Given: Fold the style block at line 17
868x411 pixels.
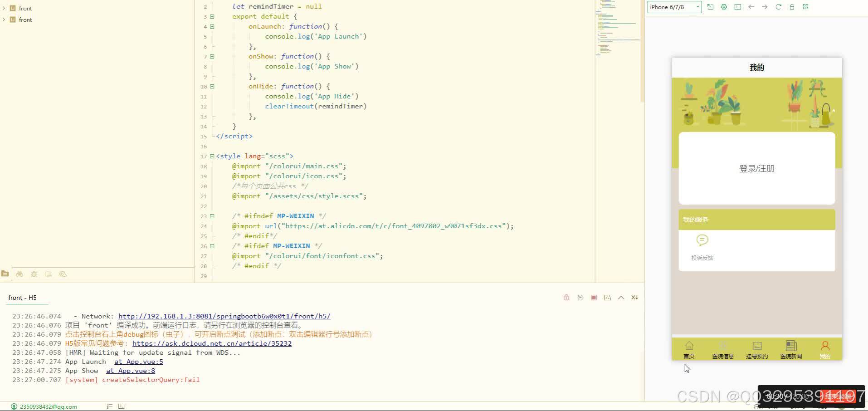Looking at the screenshot, I should (x=212, y=156).
